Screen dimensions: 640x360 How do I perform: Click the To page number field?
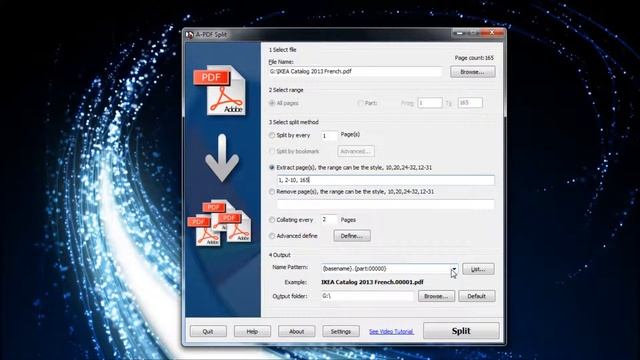470,103
